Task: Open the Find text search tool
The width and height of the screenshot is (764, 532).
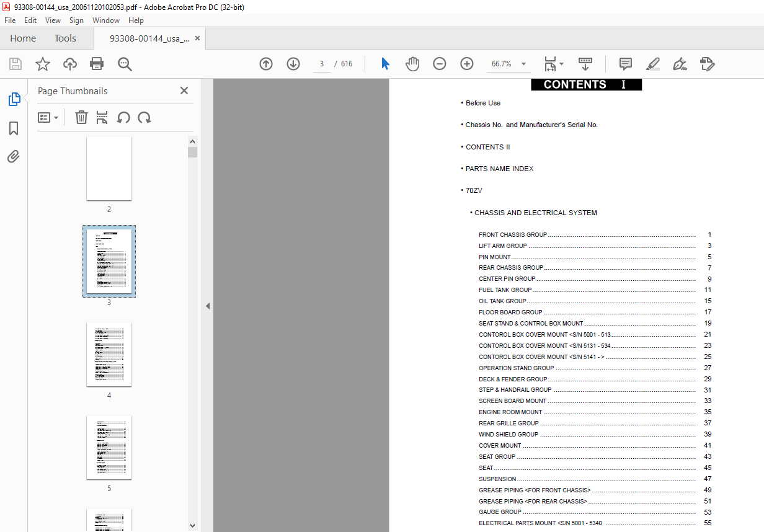Action: 125,64
